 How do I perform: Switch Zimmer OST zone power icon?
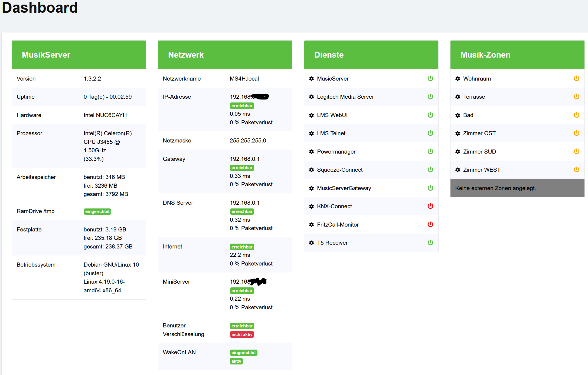576,133
